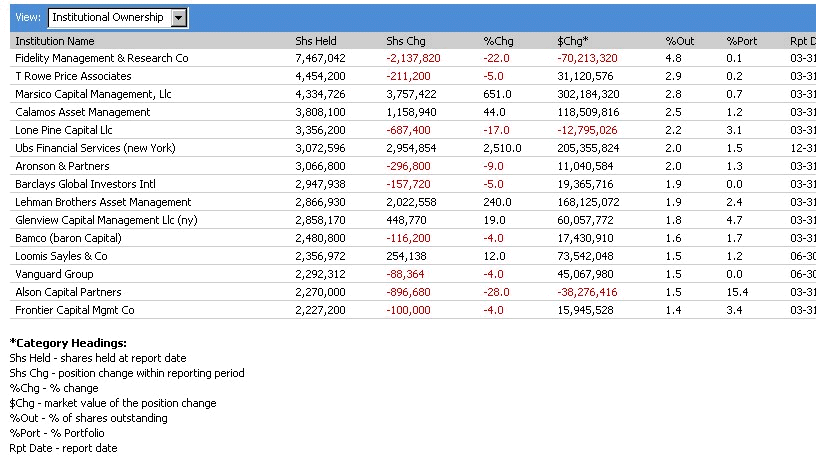Click the Institutional Ownership combo box text

[x=108, y=17]
